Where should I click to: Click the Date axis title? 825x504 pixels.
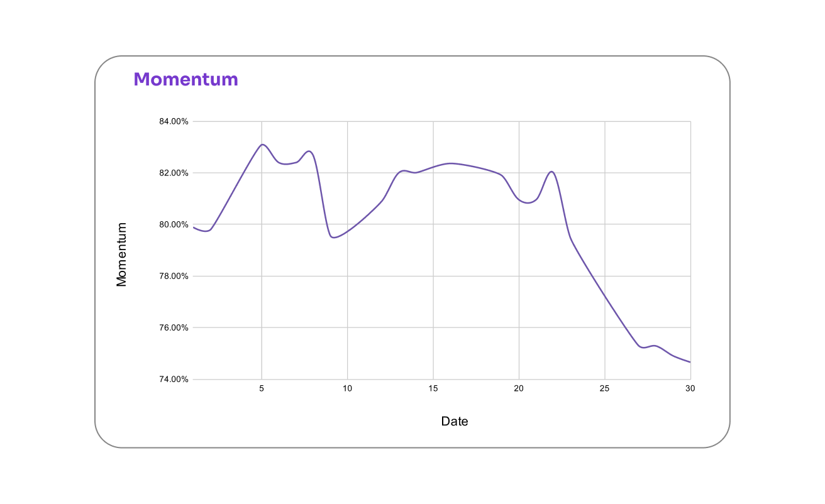coord(454,421)
